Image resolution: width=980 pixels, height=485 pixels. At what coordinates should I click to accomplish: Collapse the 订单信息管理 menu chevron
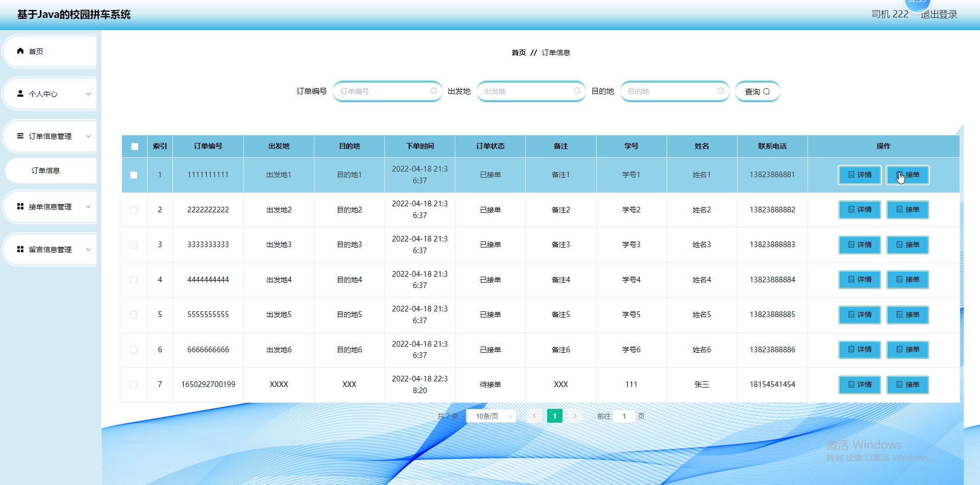tap(88, 136)
